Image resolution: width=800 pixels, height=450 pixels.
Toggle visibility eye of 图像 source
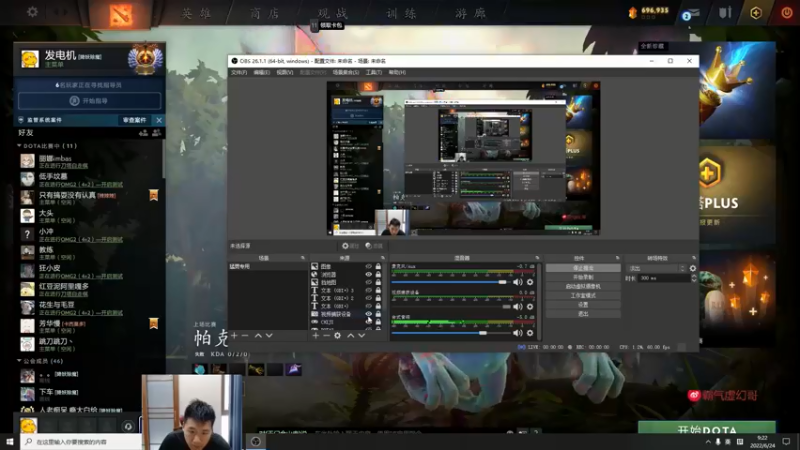[x=368, y=266]
